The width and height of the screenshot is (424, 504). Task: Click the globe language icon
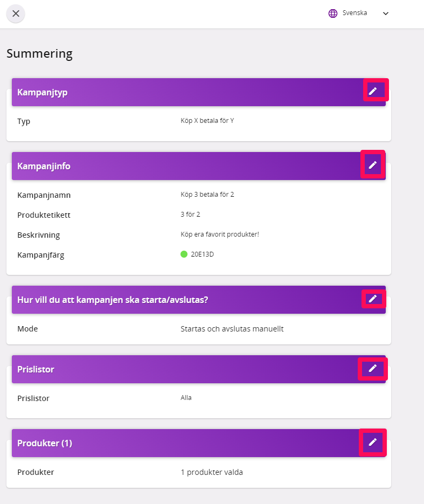[333, 13]
